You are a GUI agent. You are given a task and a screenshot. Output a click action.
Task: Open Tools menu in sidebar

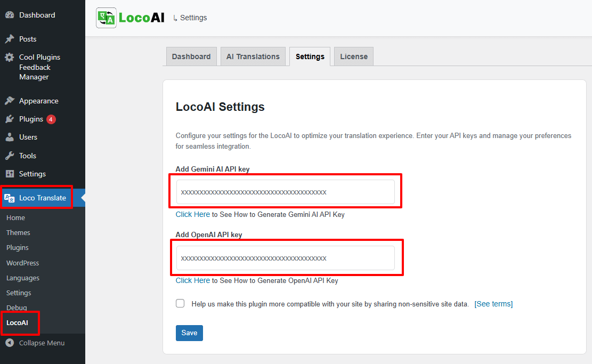(x=28, y=156)
